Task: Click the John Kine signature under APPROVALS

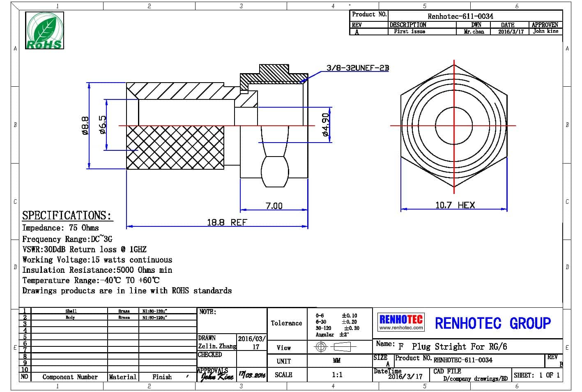Action: click(x=216, y=375)
